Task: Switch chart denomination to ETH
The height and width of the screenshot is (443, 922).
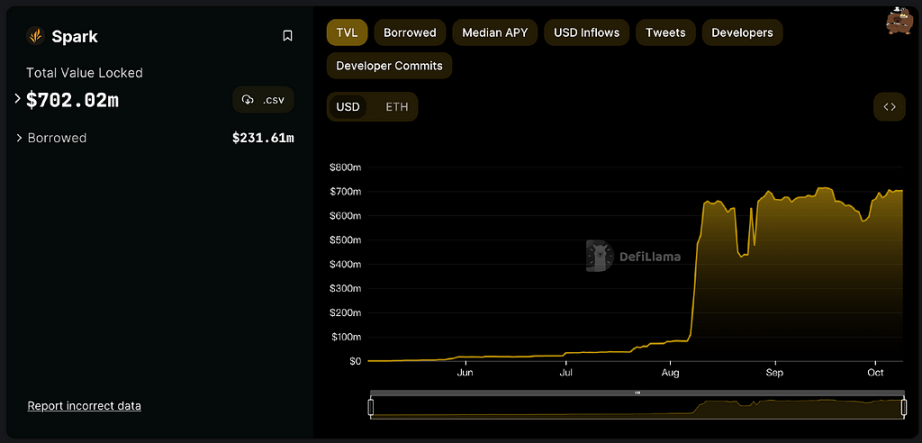Action: coord(397,107)
